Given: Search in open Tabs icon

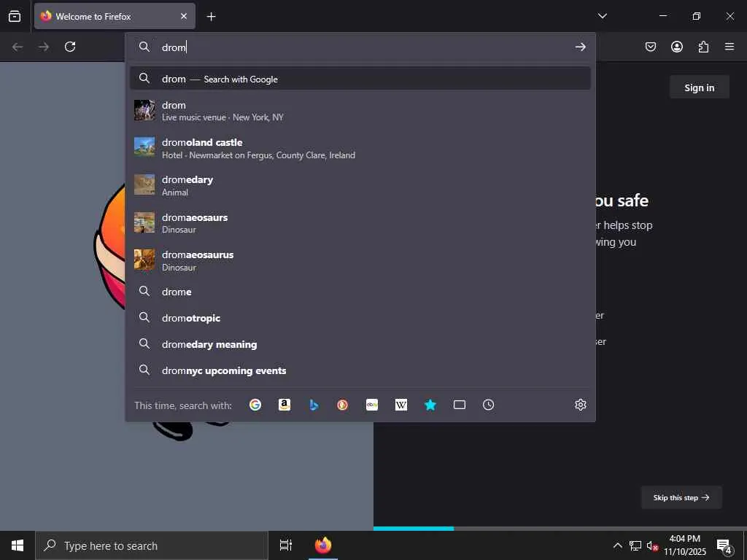Looking at the screenshot, I should pos(460,405).
